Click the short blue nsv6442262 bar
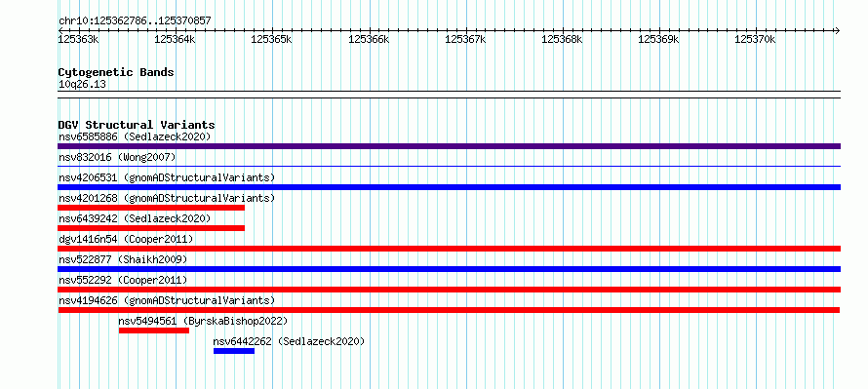The image size is (868, 389). click(234, 351)
